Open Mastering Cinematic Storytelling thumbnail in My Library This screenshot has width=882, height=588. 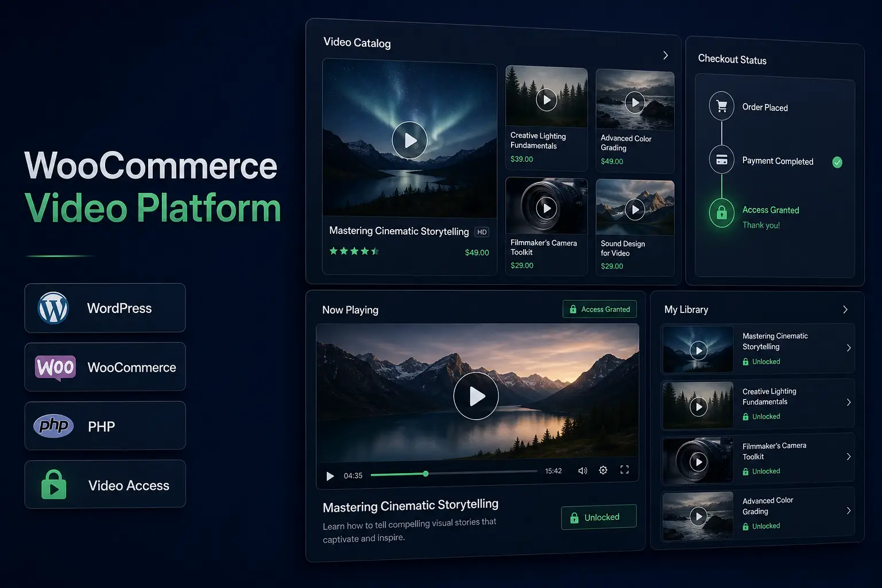click(x=698, y=350)
